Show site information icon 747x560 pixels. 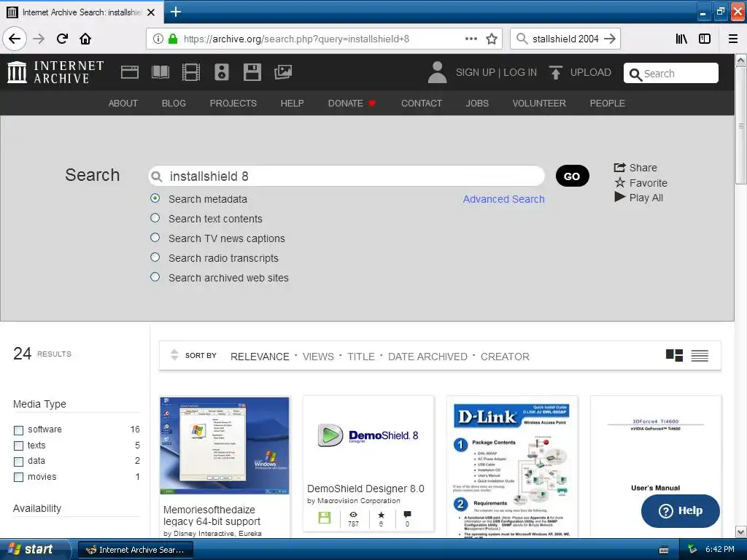(x=158, y=39)
